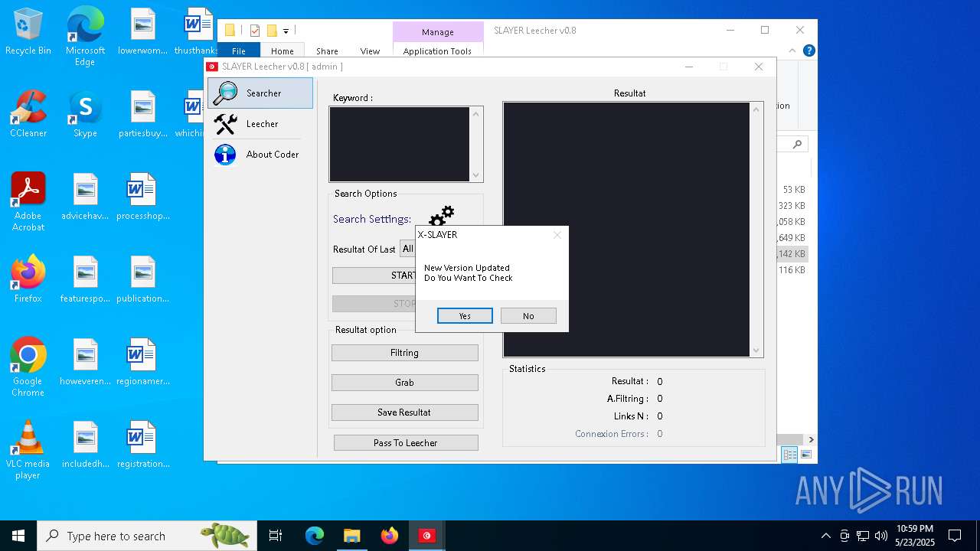Viewport: 980px width, 551px height.
Task: Open Edge from the taskbar
Action: 315,536
